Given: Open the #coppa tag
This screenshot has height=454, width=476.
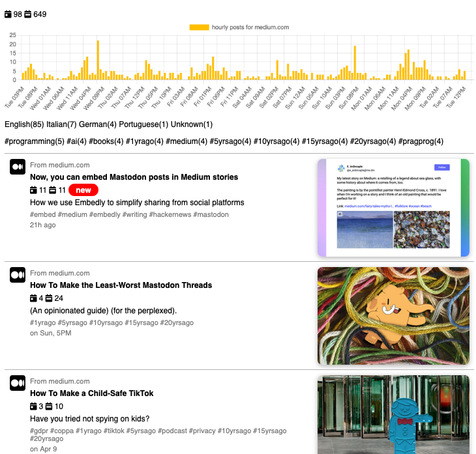Looking at the screenshot, I should (x=62, y=431).
